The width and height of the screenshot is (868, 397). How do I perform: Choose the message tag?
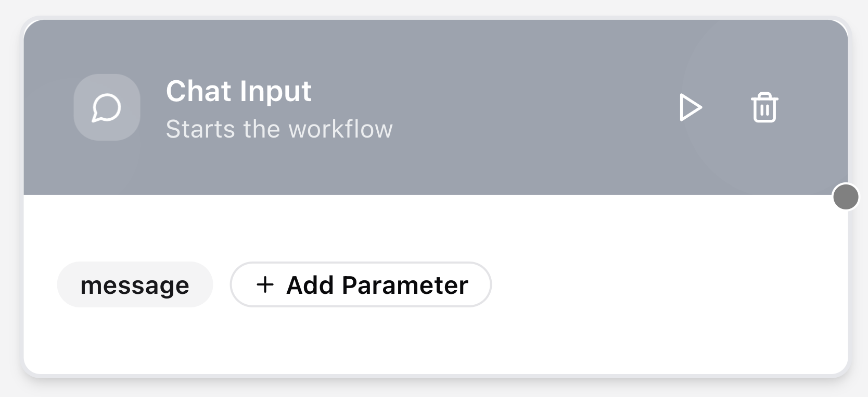(135, 285)
